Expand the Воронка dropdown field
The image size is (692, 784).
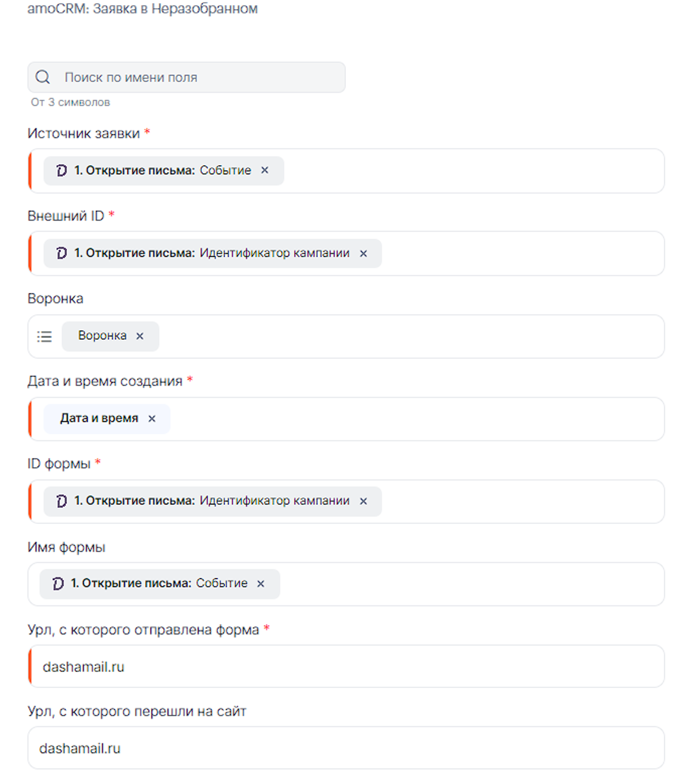tap(404, 336)
